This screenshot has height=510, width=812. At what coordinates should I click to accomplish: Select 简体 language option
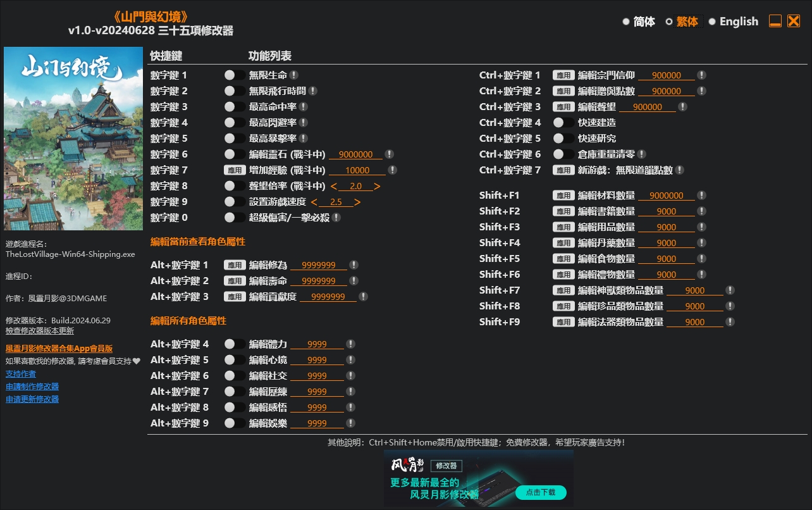pos(639,22)
